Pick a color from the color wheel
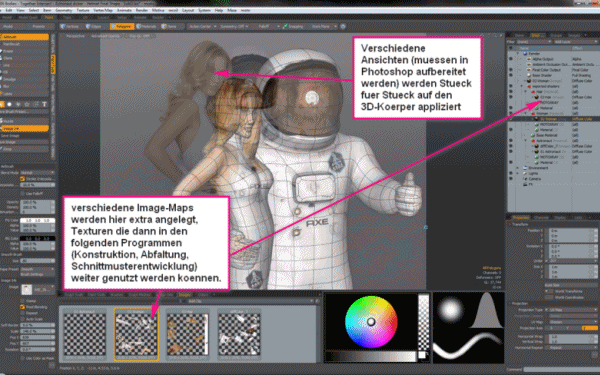This screenshot has height=375, width=600. 371,322
